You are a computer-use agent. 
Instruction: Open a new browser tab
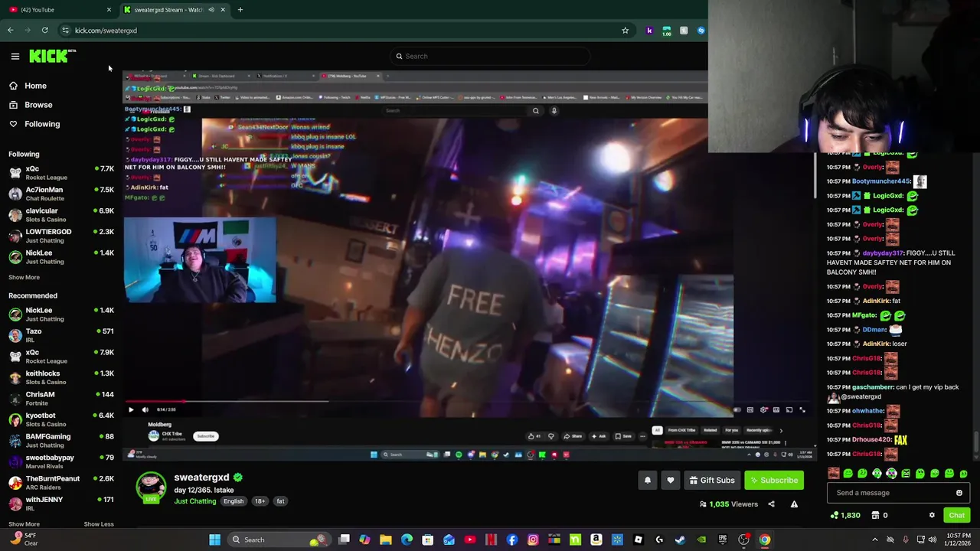pyautogui.click(x=240, y=10)
